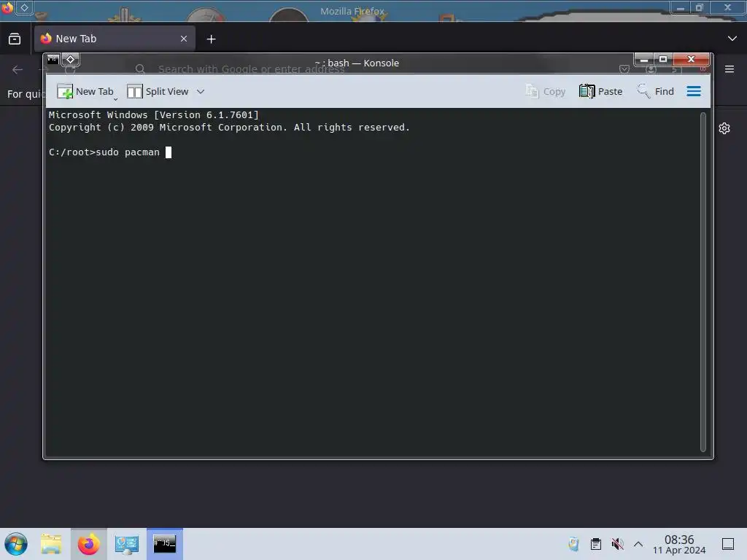Click the muted volume tray icon

617,544
